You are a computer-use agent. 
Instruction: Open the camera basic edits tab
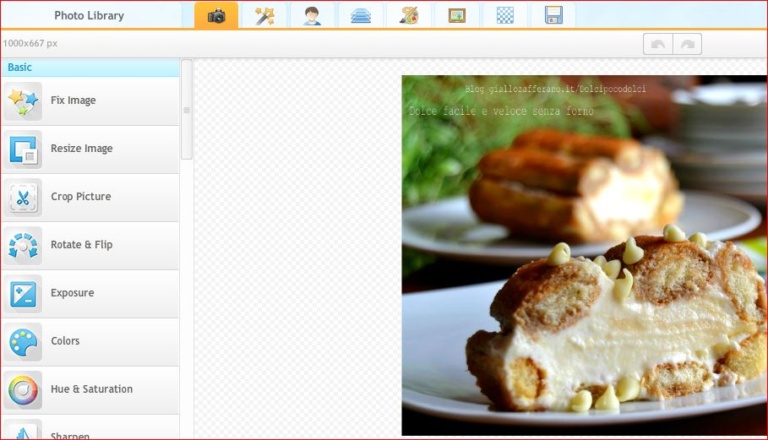click(216, 16)
